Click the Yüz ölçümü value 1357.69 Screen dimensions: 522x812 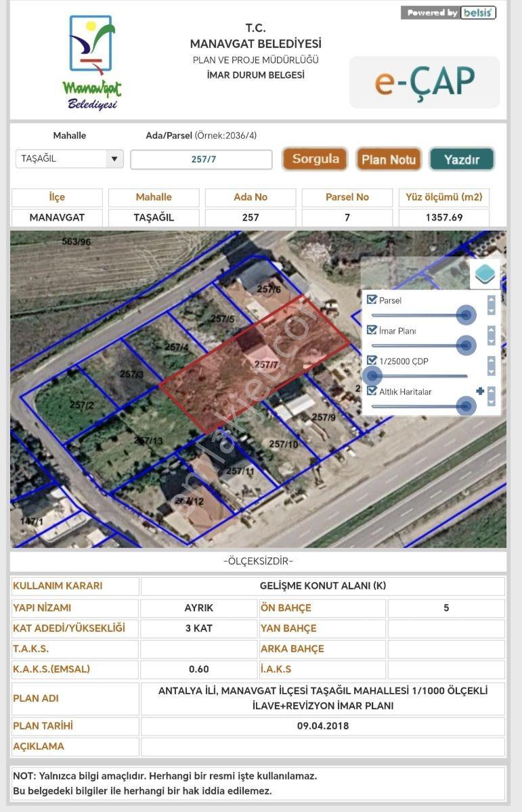[443, 217]
